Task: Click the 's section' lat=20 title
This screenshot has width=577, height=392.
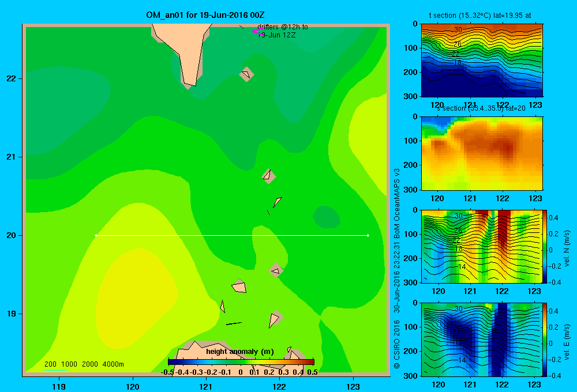Action: pyautogui.click(x=481, y=108)
